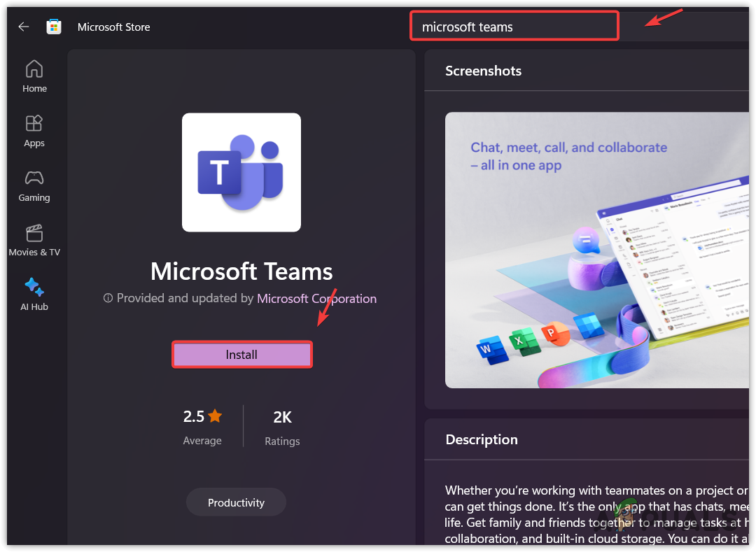The height and width of the screenshot is (552, 756).
Task: Click the description paragraph text
Action: 596,514
